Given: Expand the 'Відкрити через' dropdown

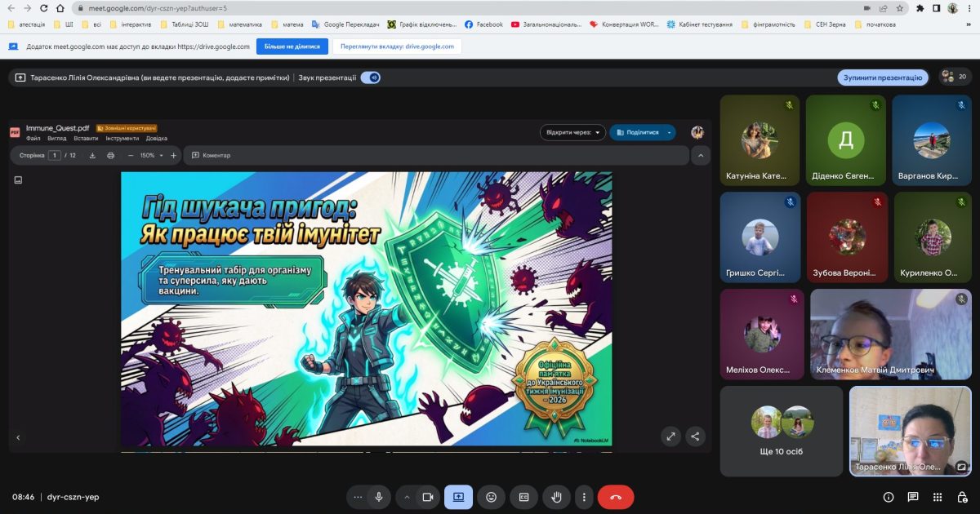Looking at the screenshot, I should 572,132.
